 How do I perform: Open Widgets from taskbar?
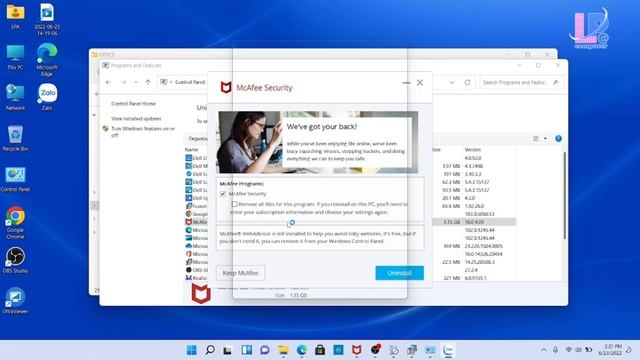[x=247, y=350]
